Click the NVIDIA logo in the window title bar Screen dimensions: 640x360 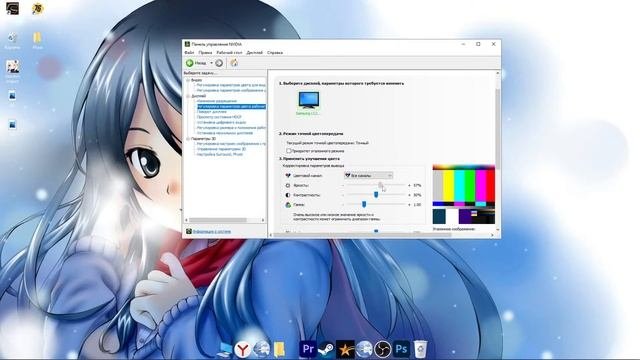[x=187, y=44]
